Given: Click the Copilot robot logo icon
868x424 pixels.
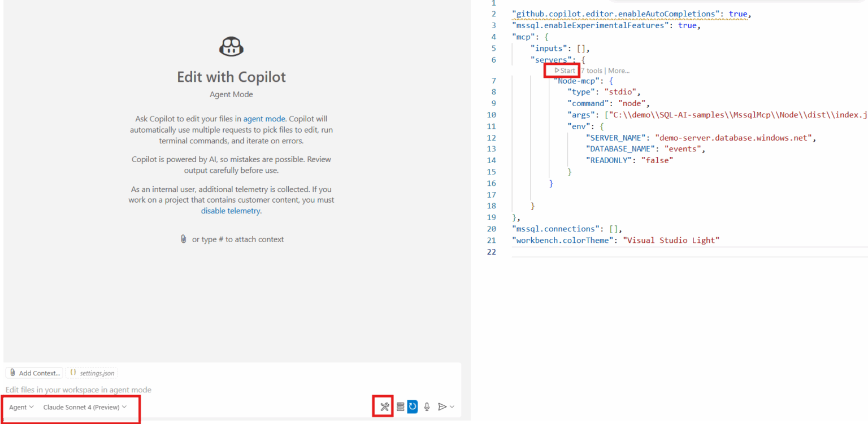Looking at the screenshot, I should click(231, 46).
